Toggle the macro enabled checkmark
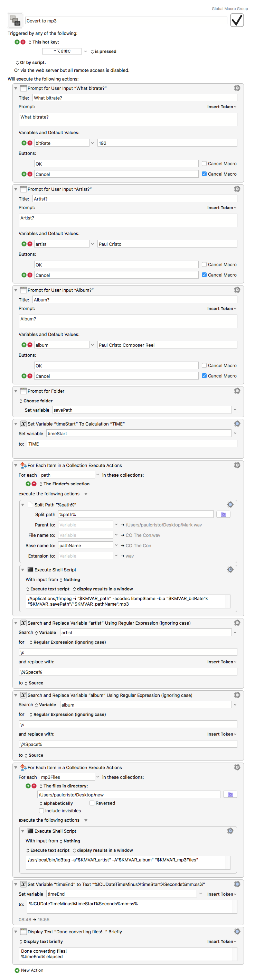The width and height of the screenshot is (255, 980). pyautogui.click(x=237, y=20)
